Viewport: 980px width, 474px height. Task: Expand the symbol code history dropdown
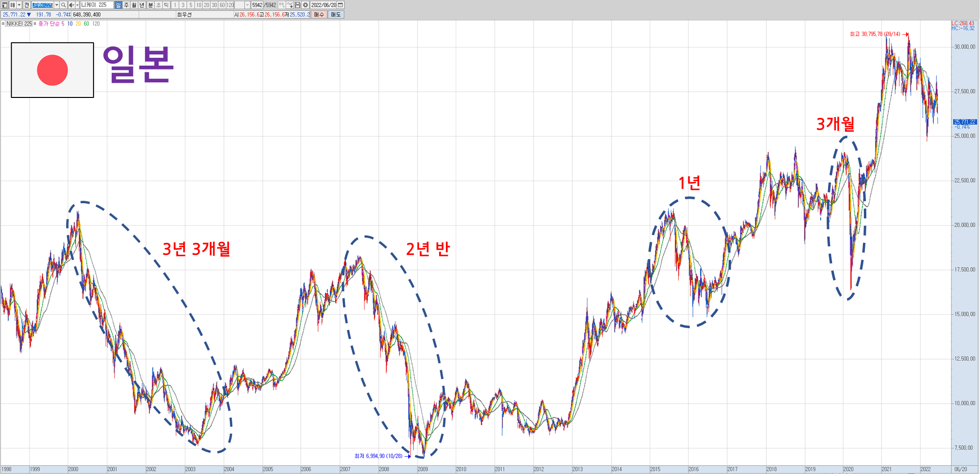tap(57, 5)
